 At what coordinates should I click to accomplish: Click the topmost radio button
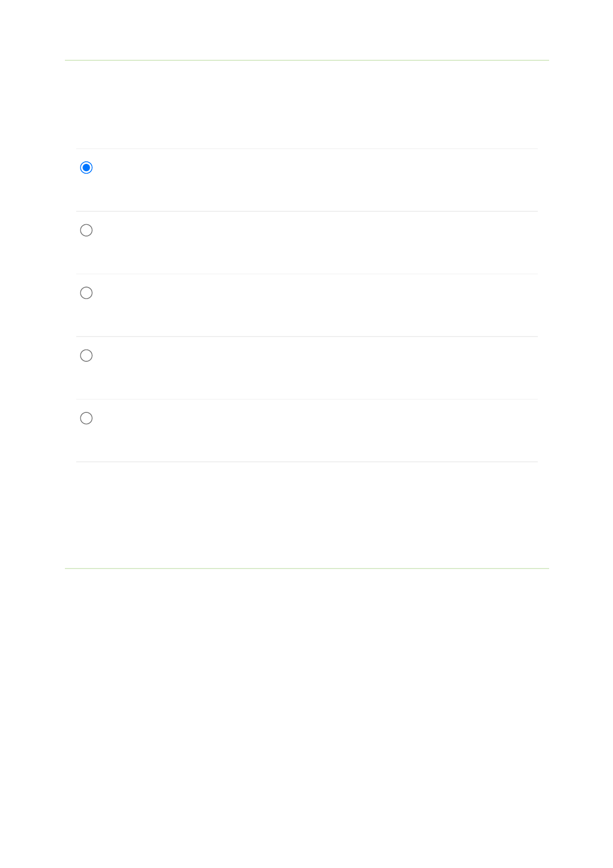point(87,168)
